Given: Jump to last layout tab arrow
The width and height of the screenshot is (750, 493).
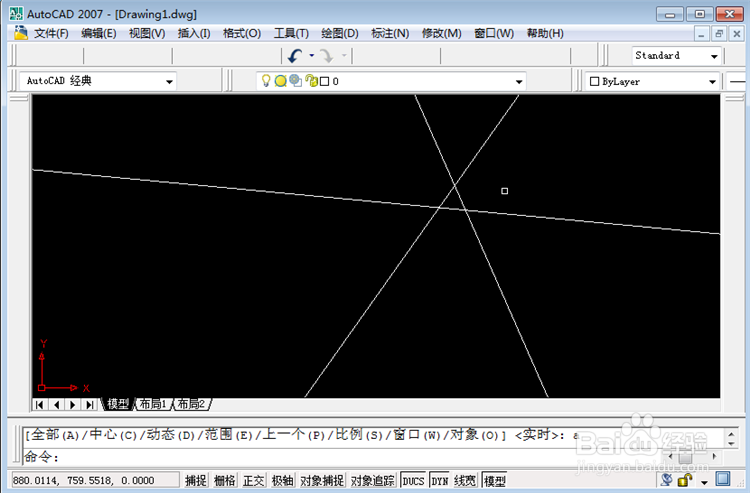Looking at the screenshot, I should pyautogui.click(x=89, y=405).
